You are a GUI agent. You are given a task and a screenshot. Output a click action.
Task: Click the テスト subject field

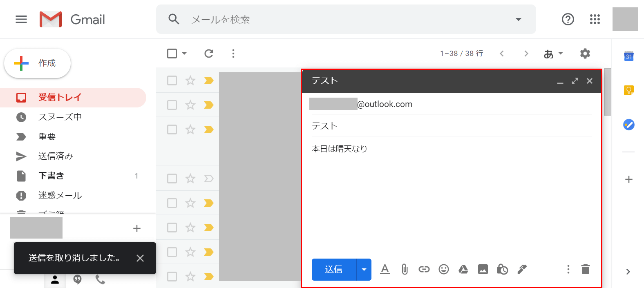(451, 126)
